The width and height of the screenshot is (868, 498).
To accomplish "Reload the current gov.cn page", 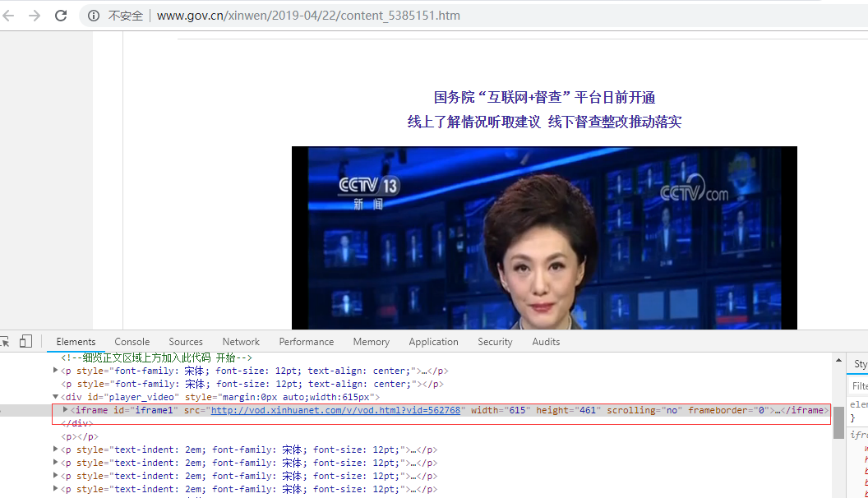I will [61, 16].
